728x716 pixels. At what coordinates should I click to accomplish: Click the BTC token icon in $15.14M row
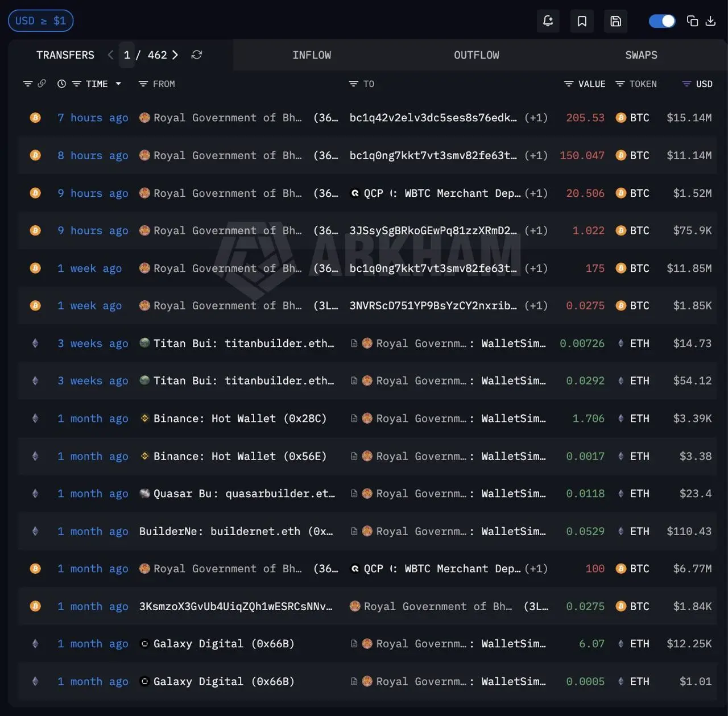click(621, 118)
